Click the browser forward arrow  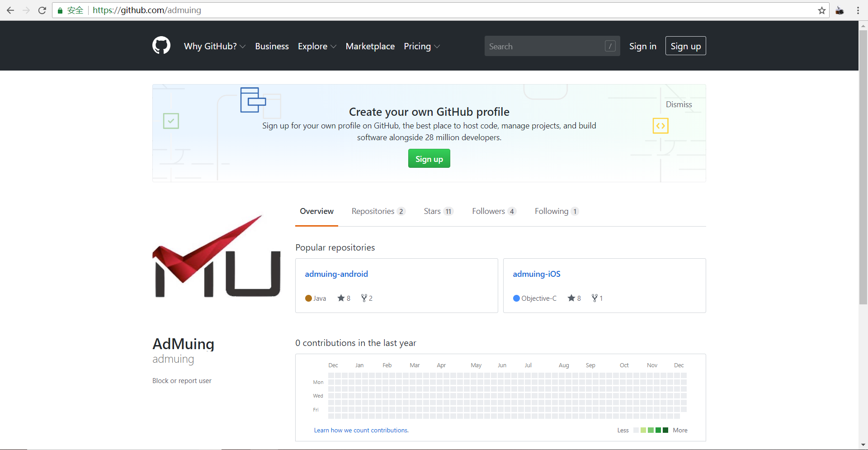pos(26,10)
